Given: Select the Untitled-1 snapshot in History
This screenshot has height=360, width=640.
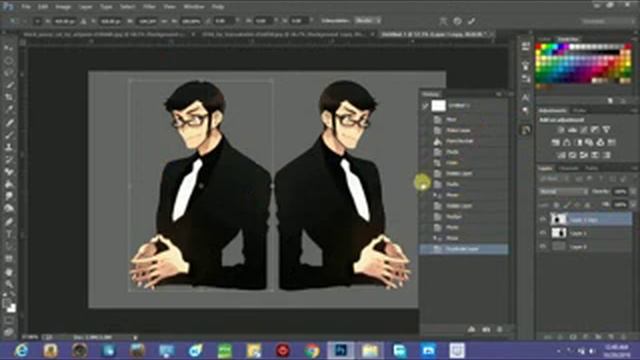Looking at the screenshot, I should pos(465,106).
